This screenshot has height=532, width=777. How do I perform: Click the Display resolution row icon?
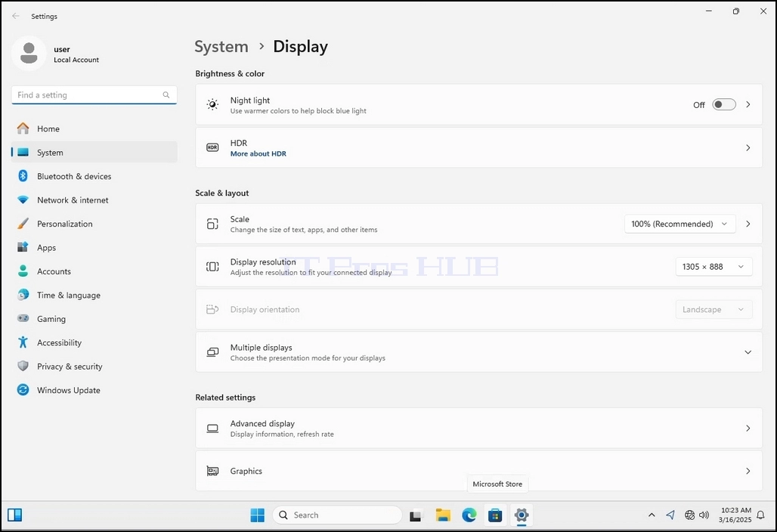click(212, 267)
